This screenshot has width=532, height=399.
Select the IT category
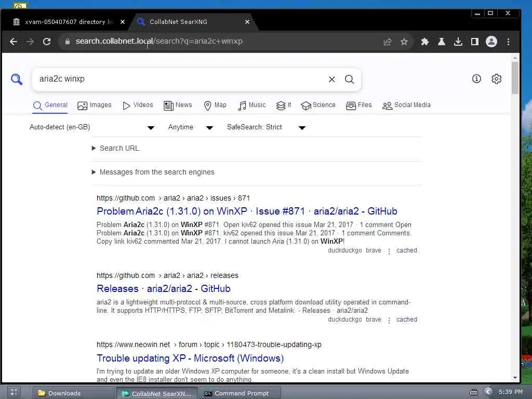(284, 105)
